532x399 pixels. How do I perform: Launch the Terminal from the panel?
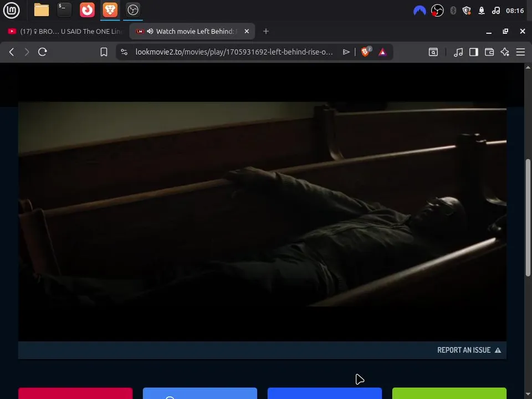click(x=64, y=10)
